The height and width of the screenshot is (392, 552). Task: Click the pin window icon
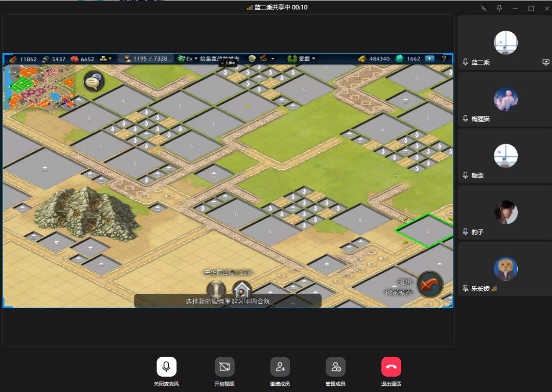click(x=499, y=8)
